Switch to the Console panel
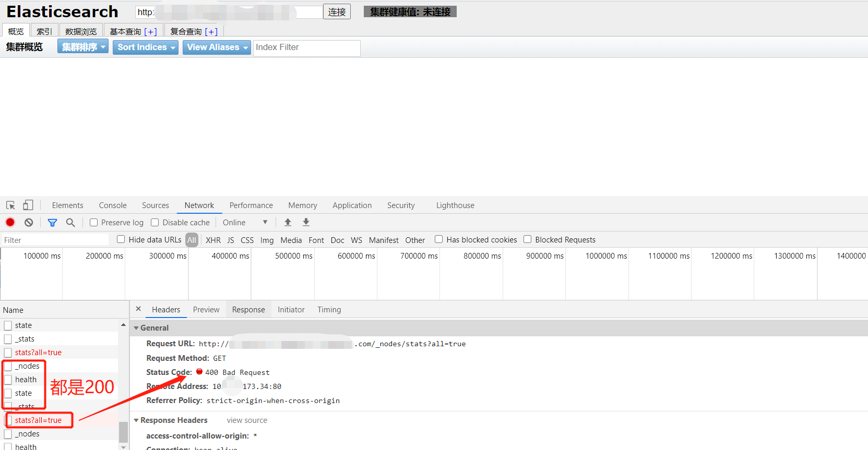The image size is (868, 450). 113,205
